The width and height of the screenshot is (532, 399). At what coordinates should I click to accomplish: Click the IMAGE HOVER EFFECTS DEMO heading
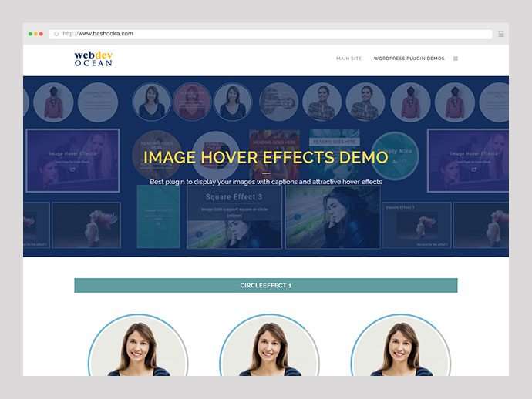click(266, 157)
